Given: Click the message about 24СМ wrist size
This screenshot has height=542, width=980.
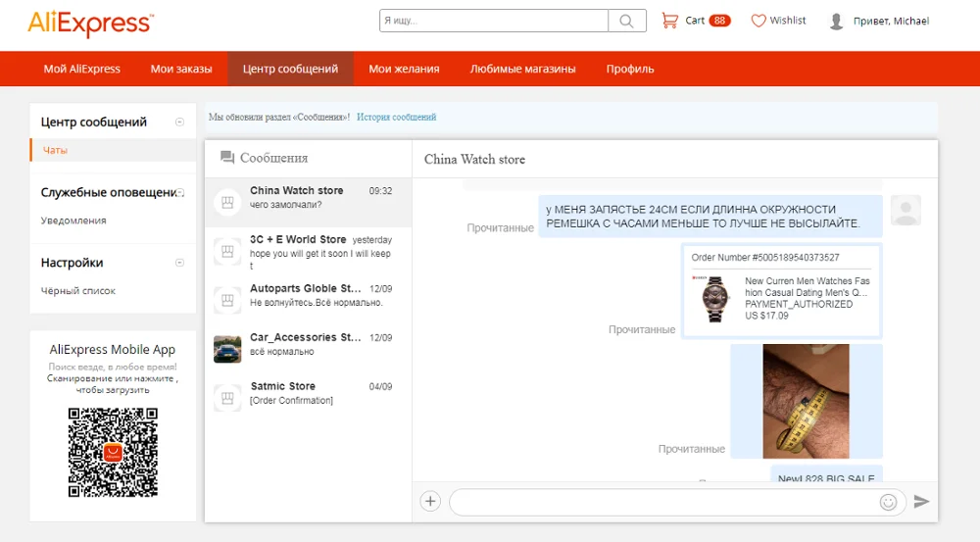Looking at the screenshot, I should [710, 217].
